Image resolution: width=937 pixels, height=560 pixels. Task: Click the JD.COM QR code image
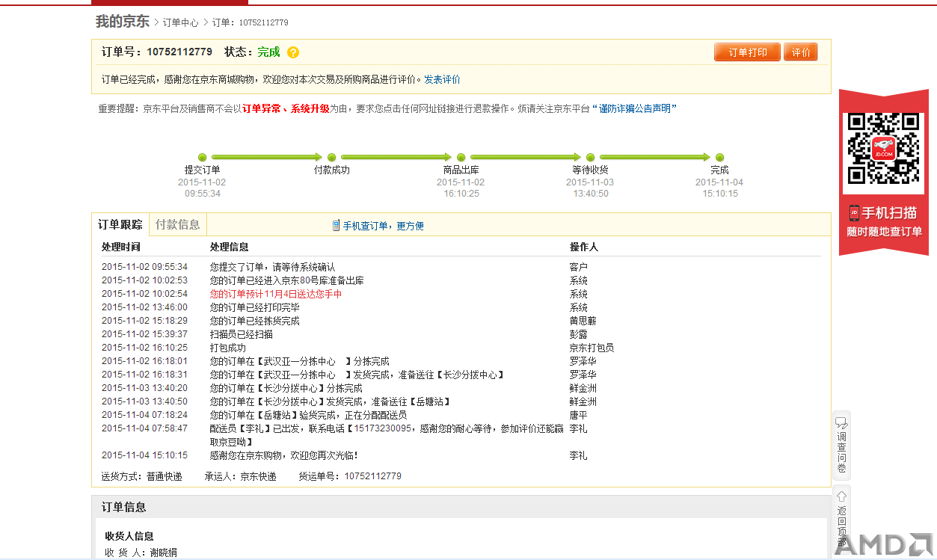[883, 148]
